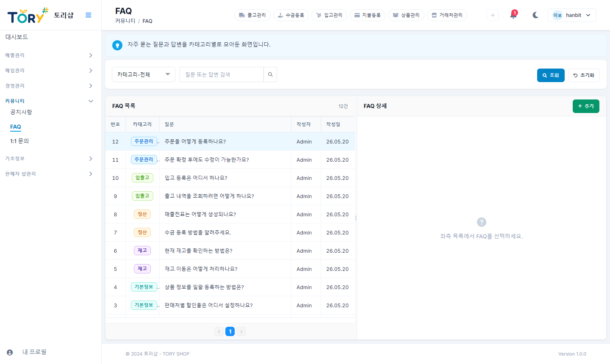Image resolution: width=610 pixels, height=364 pixels.
Task: Sort by 질문 column header
Action: click(225, 124)
